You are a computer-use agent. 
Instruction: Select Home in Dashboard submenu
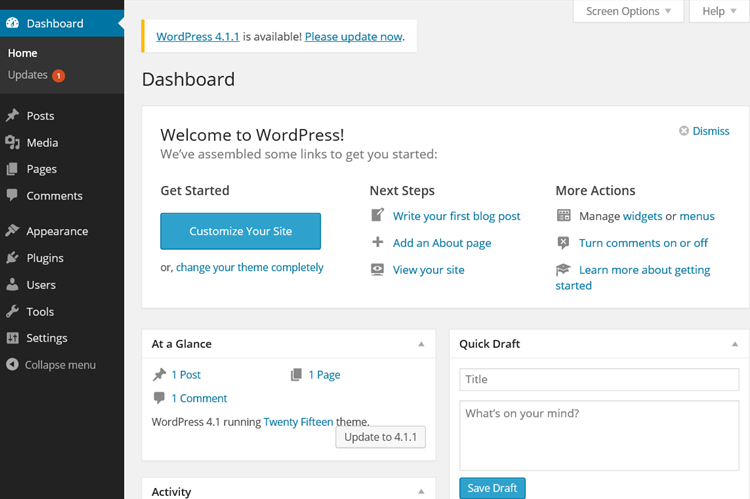[x=22, y=53]
